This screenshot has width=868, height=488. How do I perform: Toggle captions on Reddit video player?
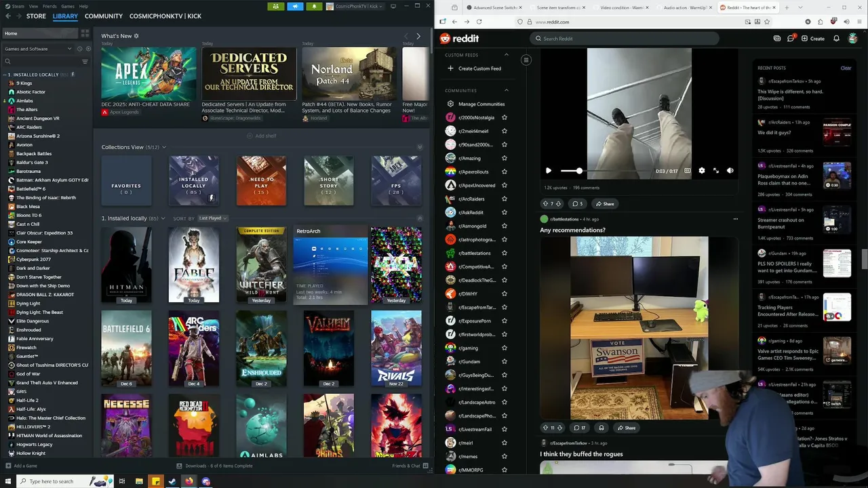tap(688, 171)
